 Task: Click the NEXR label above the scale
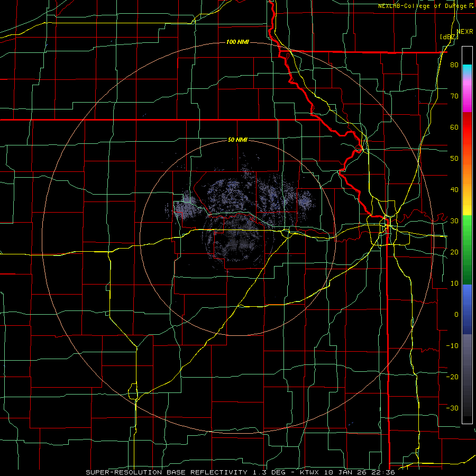pos(465,32)
